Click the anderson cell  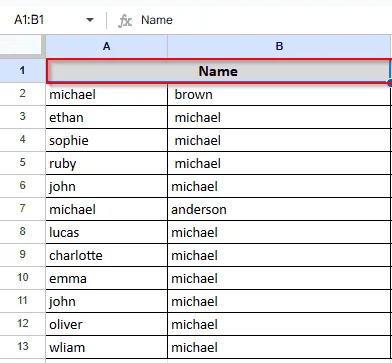pos(279,209)
